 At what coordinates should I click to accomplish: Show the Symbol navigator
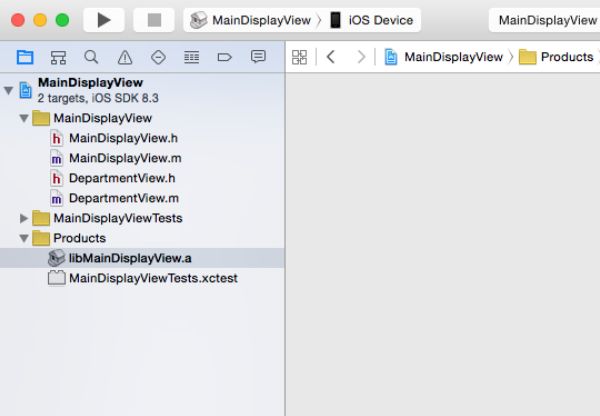pyautogui.click(x=58, y=57)
